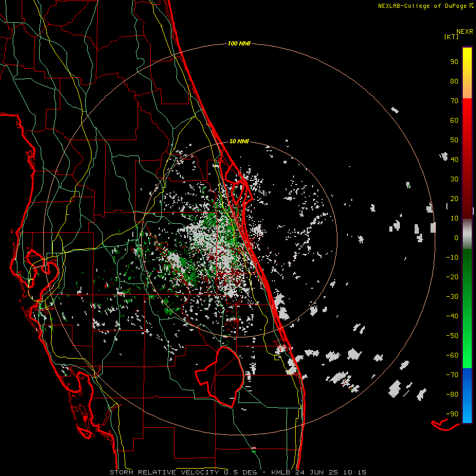Click the -40 value on velocity scale
The height and width of the screenshot is (476, 476).
click(x=452, y=316)
